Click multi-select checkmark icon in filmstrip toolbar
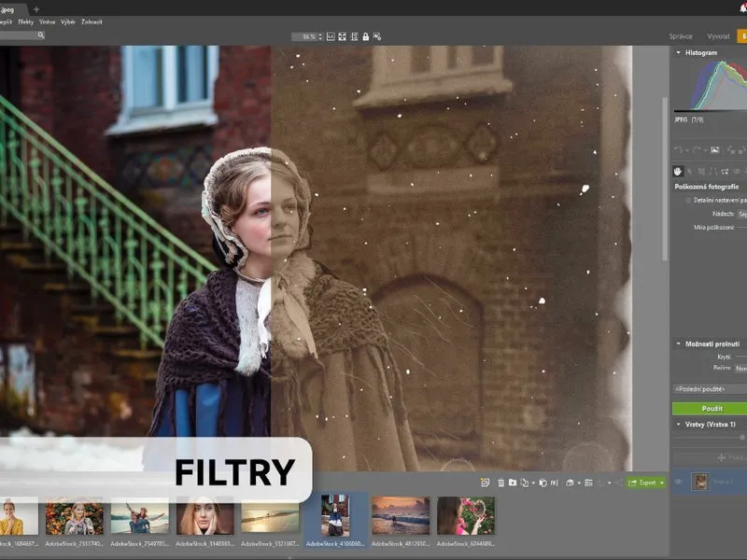 (x=485, y=483)
